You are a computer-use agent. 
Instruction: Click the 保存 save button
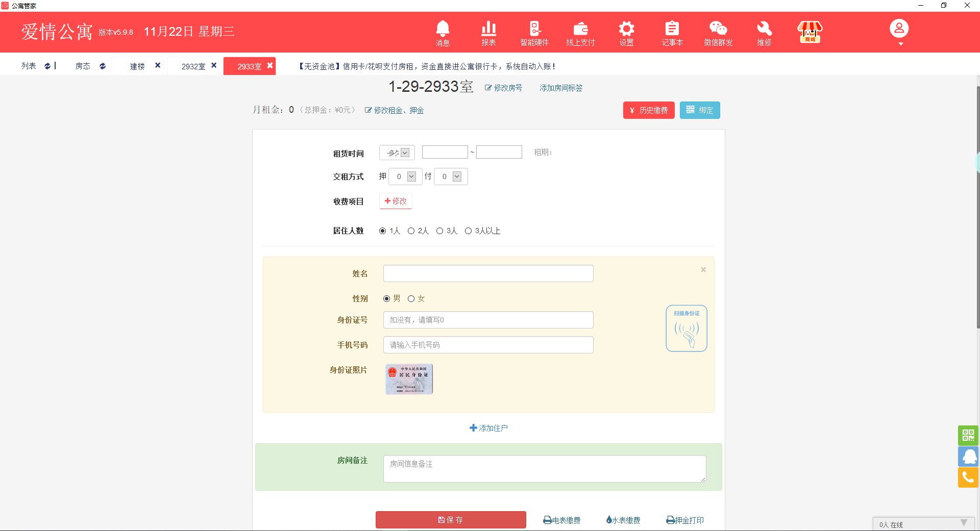click(x=451, y=520)
